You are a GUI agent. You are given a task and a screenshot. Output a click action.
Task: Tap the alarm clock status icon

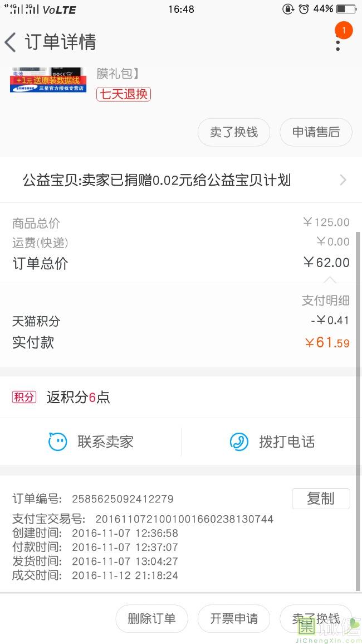pyautogui.click(x=304, y=9)
